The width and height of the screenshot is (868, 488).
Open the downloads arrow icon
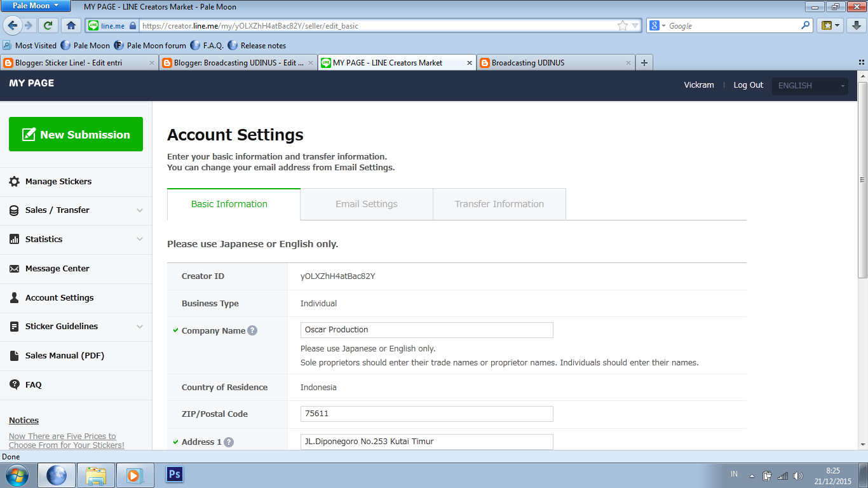click(x=855, y=25)
